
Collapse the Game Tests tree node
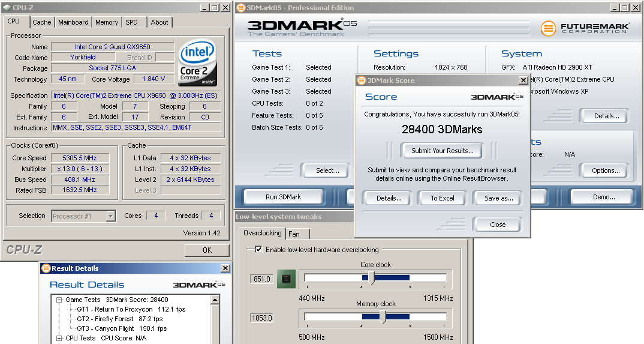click(59, 300)
